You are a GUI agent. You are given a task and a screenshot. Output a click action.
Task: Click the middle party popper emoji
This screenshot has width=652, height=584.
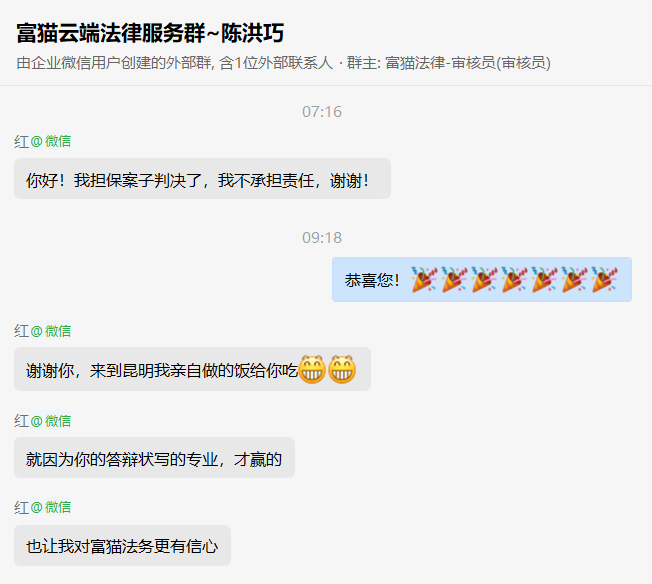[514, 279]
